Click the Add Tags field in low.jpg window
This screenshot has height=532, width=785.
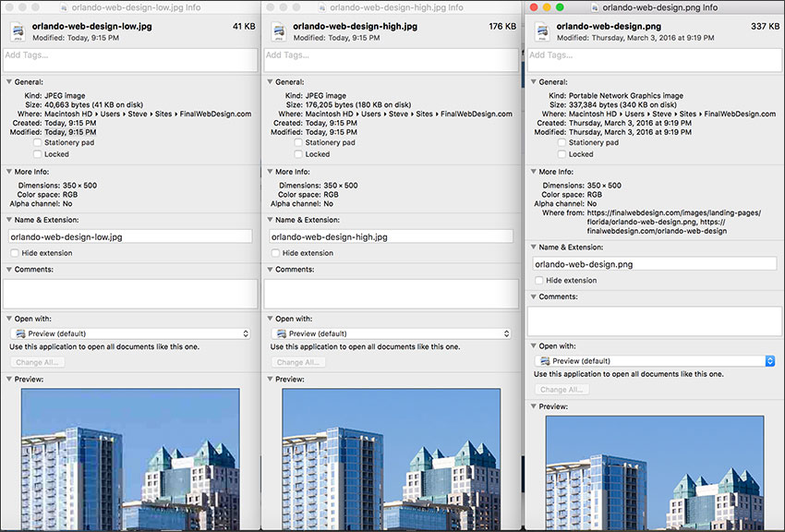[x=130, y=59]
